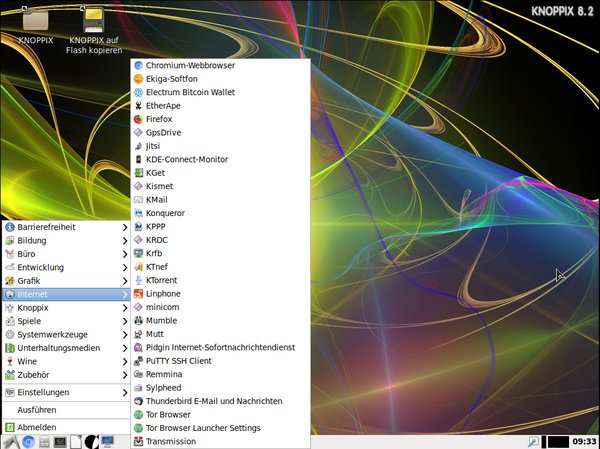Start the KMail mail client

click(220, 199)
